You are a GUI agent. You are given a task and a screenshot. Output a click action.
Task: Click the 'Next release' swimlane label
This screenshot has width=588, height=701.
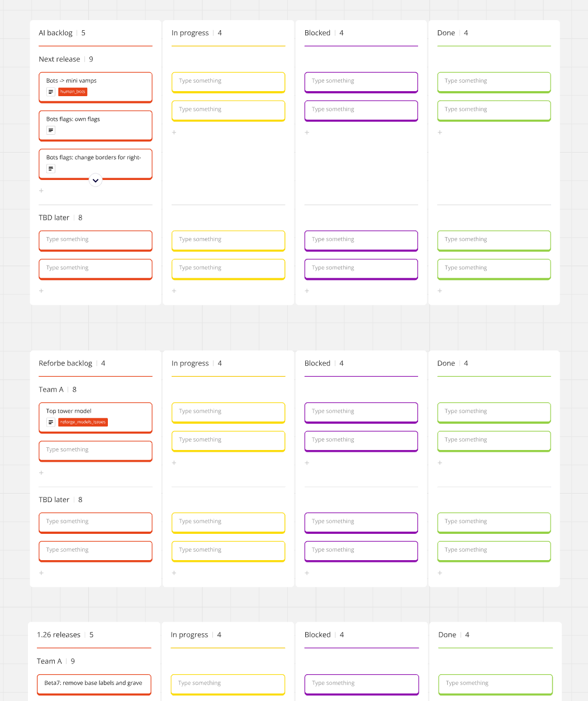(x=59, y=59)
